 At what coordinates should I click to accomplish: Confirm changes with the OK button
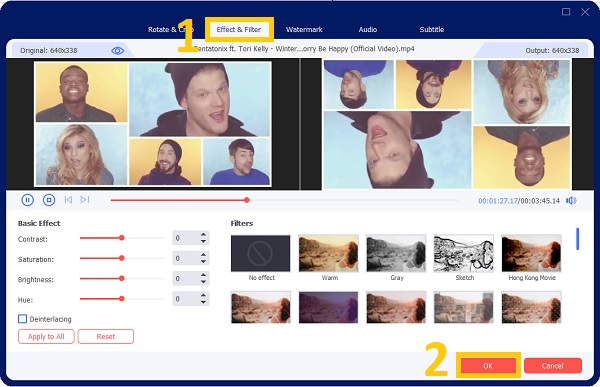point(488,366)
